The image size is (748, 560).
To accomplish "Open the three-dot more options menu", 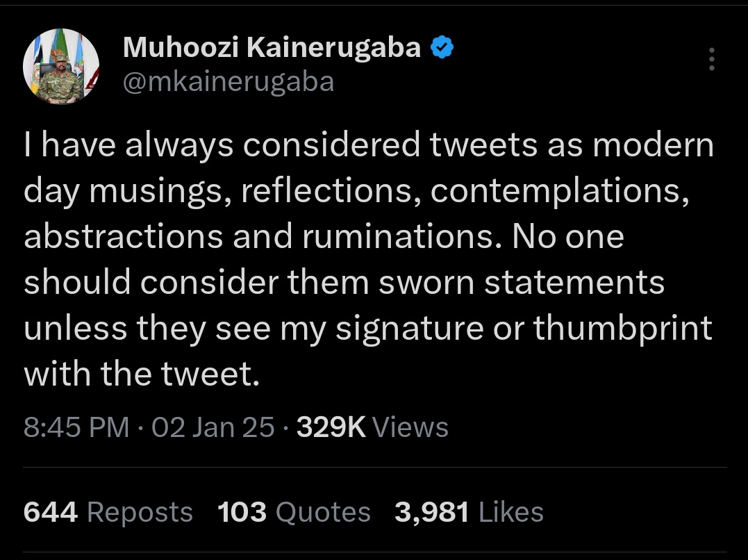I will click(x=711, y=60).
